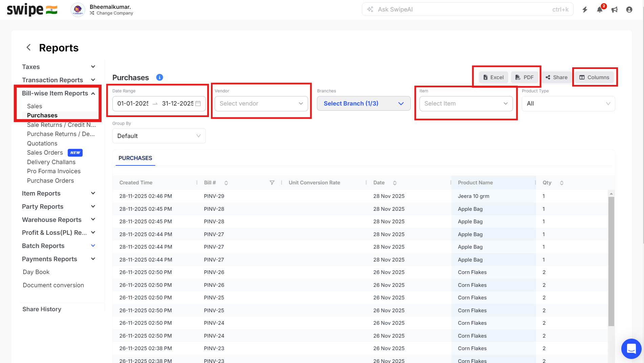Screen dimensions: 644x363
Task: Export report to PDF
Action: (x=524, y=77)
